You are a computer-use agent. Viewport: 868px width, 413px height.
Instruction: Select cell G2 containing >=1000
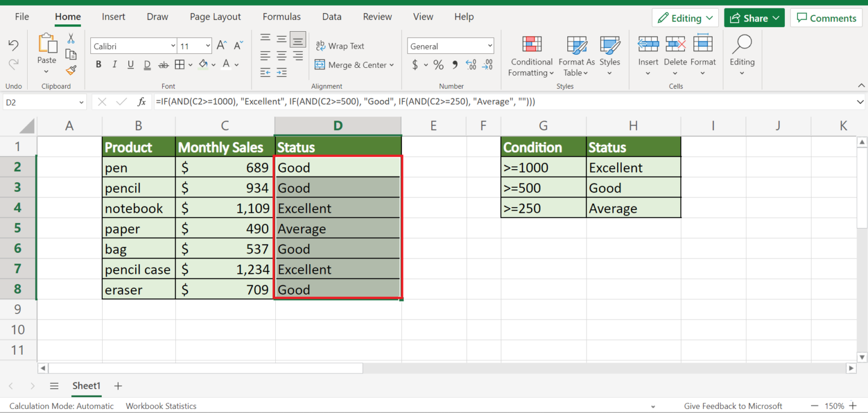(543, 167)
